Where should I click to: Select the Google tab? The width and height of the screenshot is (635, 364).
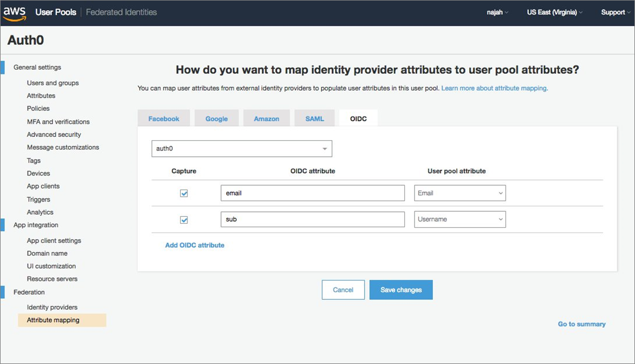[216, 118]
